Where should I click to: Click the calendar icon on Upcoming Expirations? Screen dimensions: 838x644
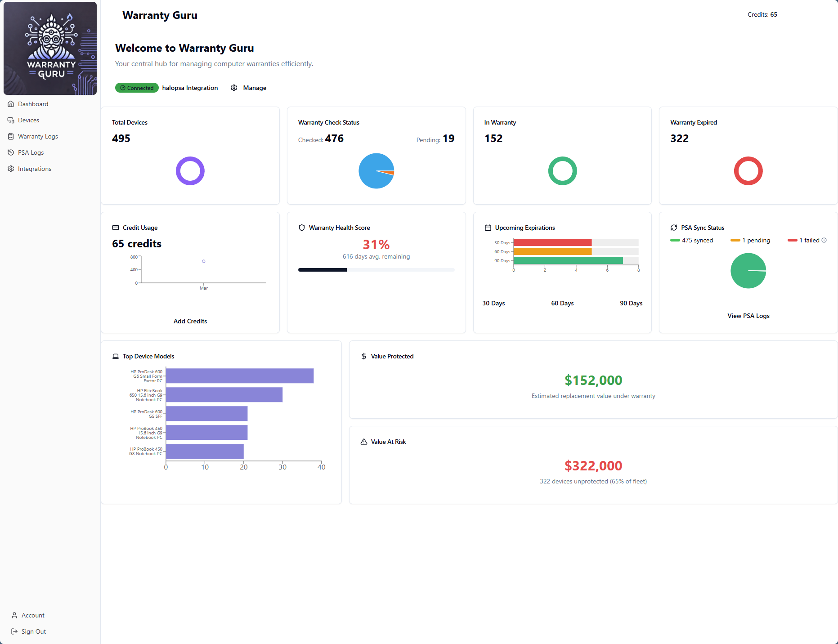pyautogui.click(x=488, y=228)
